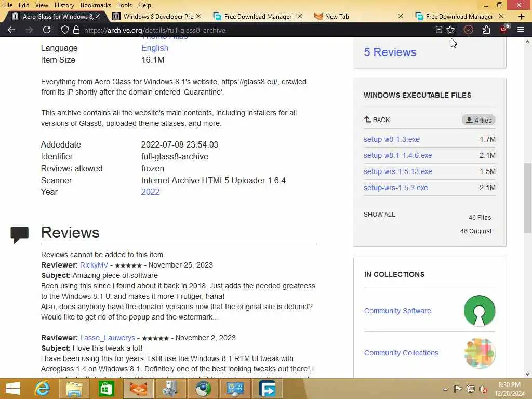Open the control panel taskbar icon
532x399 pixels.
(235, 389)
